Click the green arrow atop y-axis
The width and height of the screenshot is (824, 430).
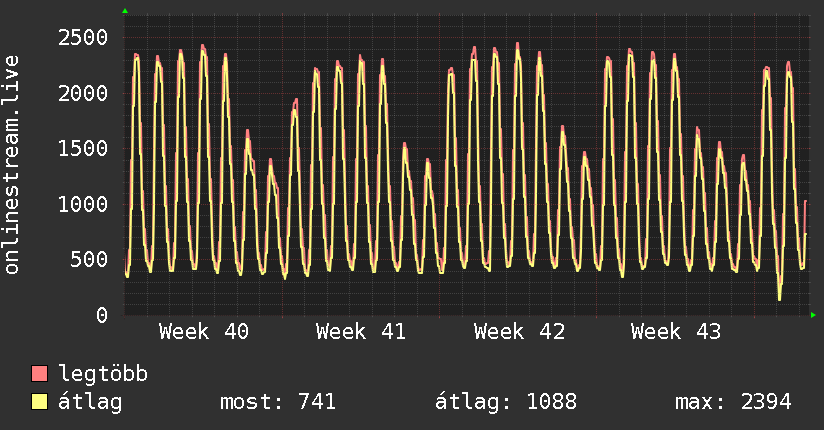125,11
